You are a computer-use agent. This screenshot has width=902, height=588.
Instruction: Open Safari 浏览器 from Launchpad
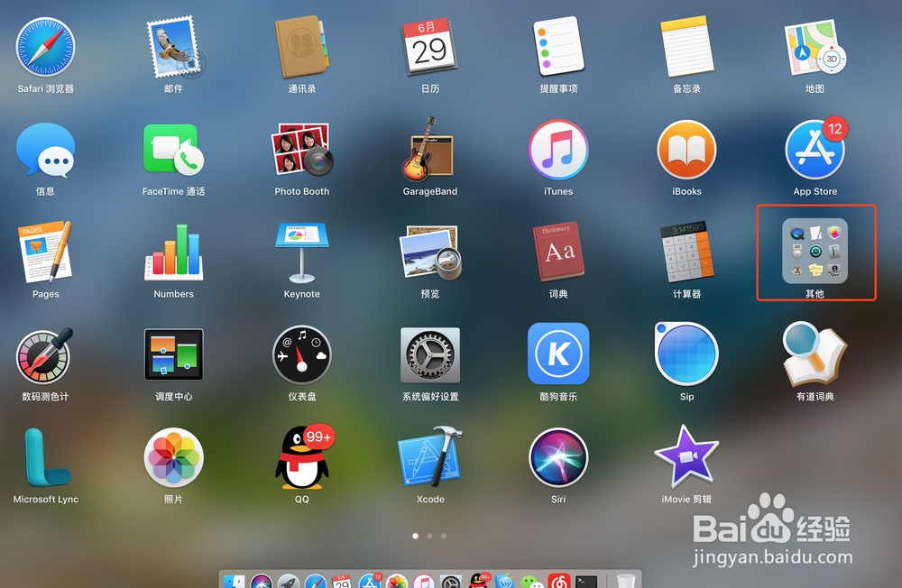pos(45,47)
